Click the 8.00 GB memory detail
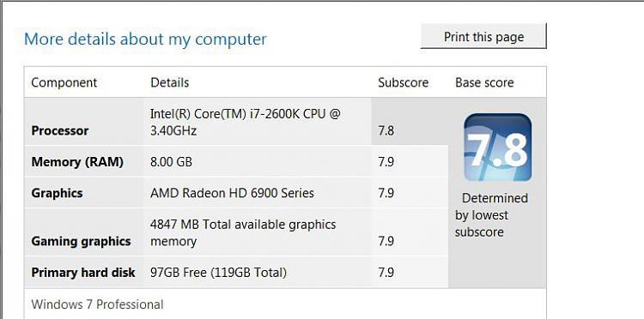 coord(171,162)
